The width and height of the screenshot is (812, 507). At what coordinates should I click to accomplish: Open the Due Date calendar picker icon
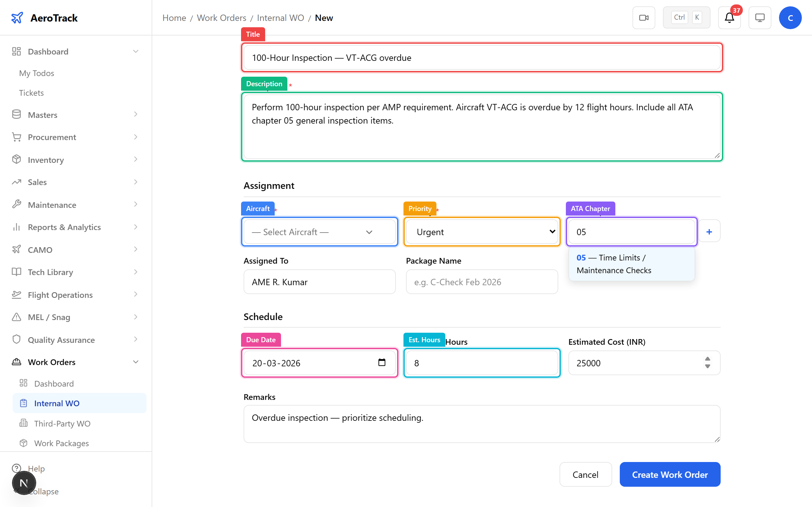(382, 363)
